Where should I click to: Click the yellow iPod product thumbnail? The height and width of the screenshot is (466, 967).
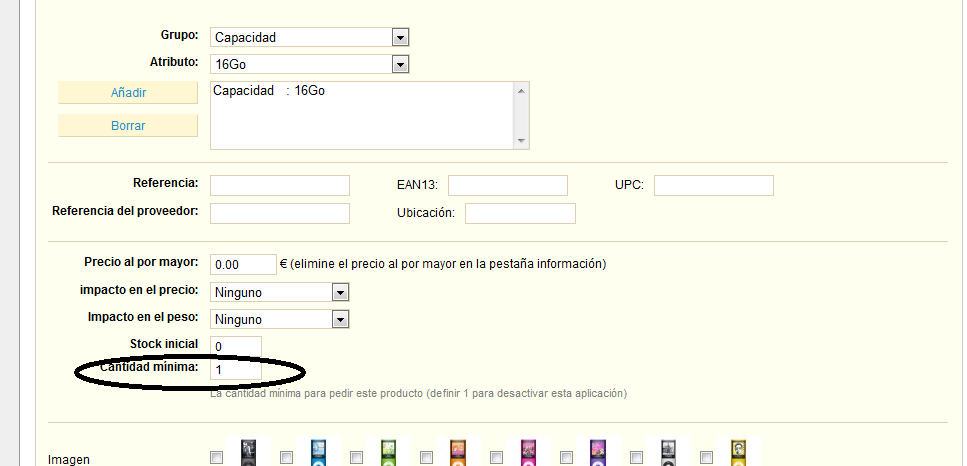pyautogui.click(x=739, y=453)
